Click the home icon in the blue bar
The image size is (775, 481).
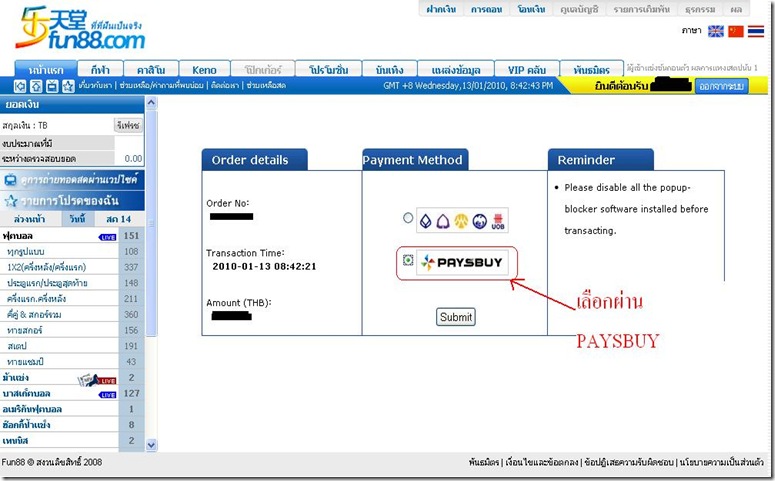pos(36,86)
